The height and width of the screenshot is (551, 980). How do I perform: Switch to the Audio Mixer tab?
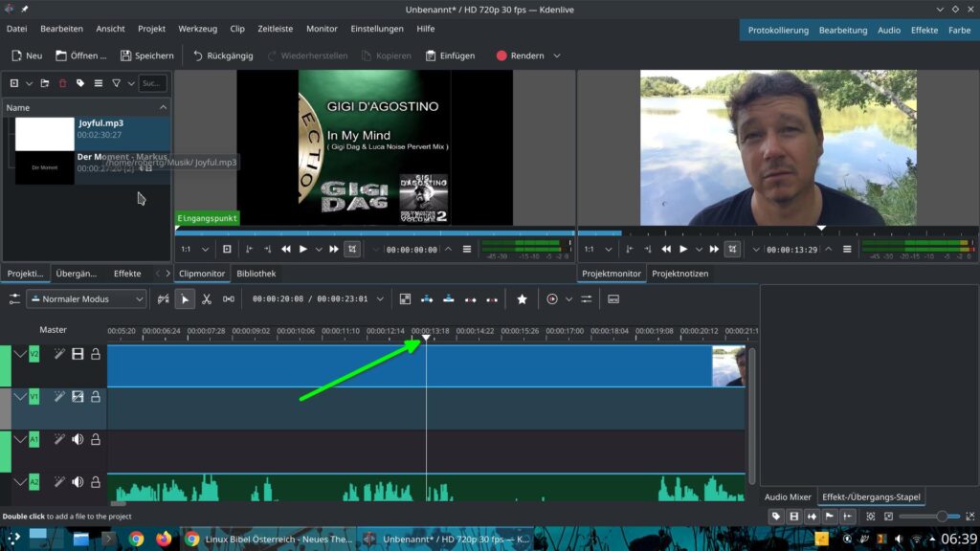pyautogui.click(x=788, y=497)
